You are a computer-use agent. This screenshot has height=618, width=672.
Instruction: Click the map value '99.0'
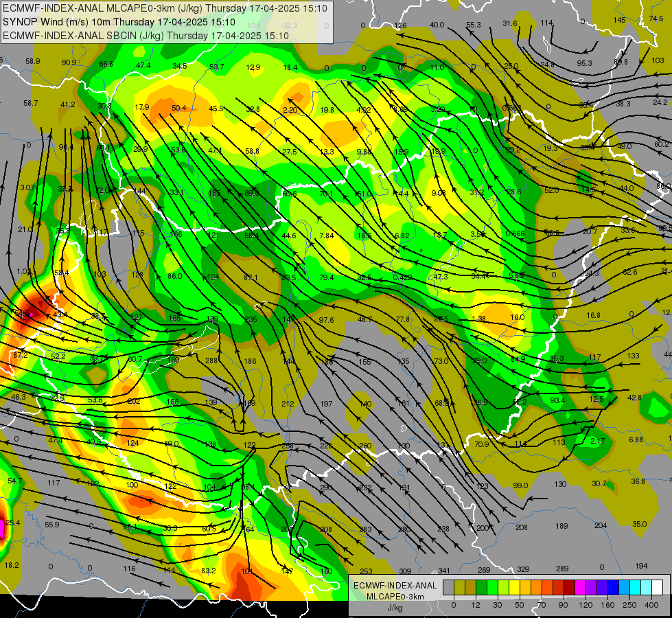pyautogui.click(x=521, y=485)
